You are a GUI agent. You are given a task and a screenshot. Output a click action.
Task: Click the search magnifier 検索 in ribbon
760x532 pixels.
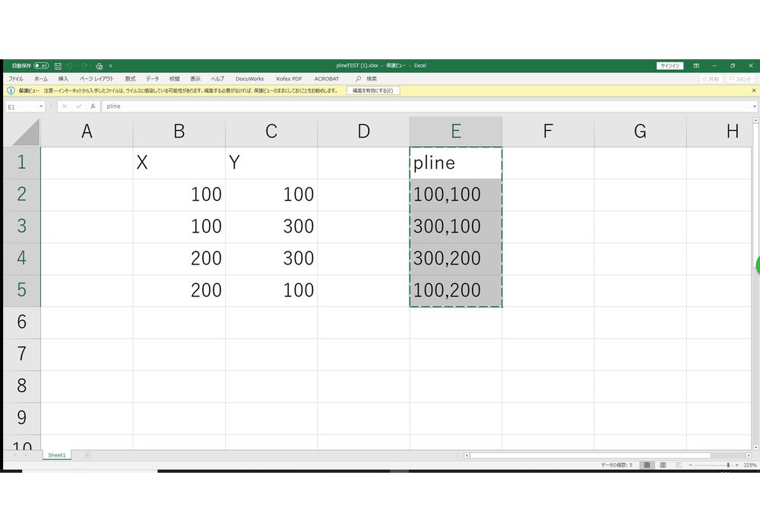click(359, 79)
